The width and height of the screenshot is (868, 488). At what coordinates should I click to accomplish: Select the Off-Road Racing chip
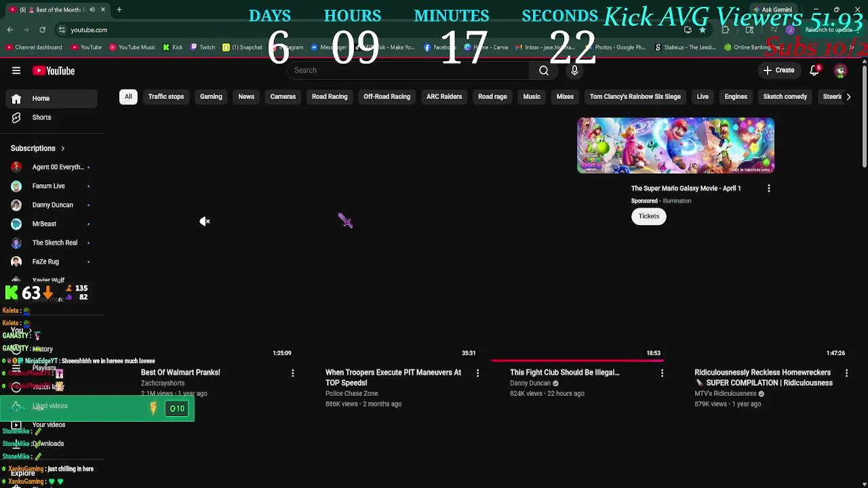point(387,97)
